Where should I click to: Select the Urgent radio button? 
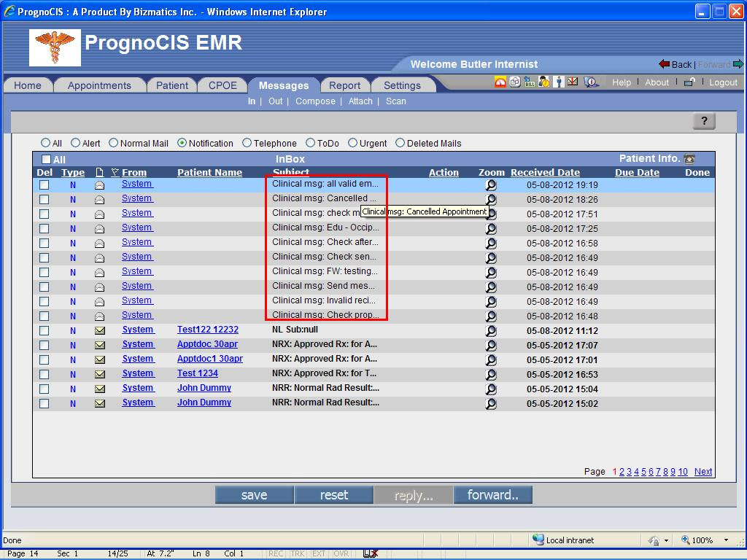pos(352,143)
